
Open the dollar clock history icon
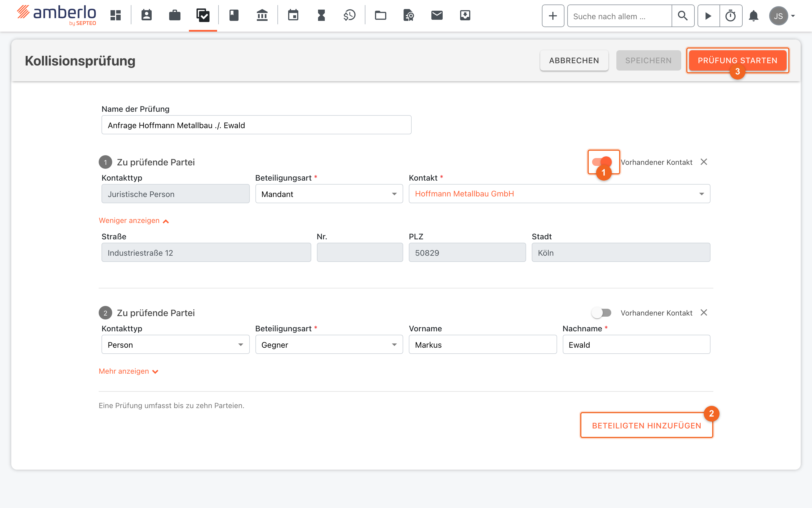(x=350, y=16)
